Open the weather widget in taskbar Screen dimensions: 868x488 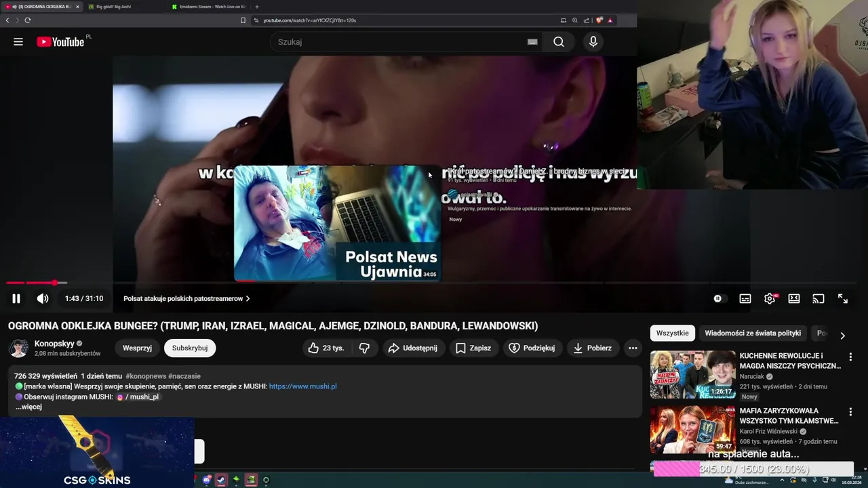(x=747, y=480)
